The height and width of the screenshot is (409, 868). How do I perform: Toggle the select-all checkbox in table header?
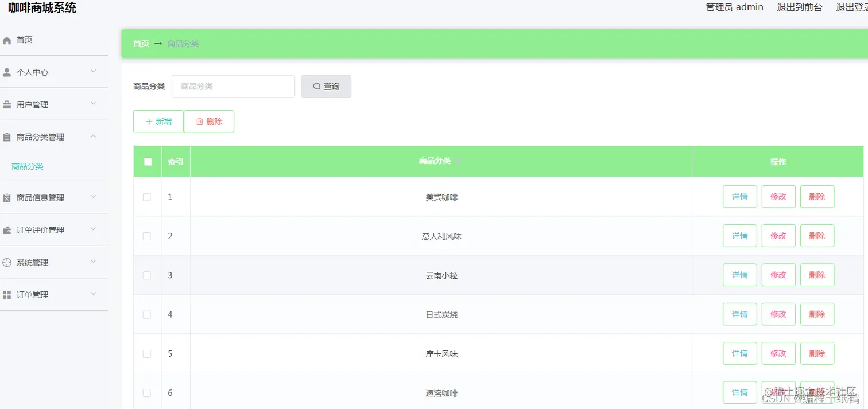[148, 162]
